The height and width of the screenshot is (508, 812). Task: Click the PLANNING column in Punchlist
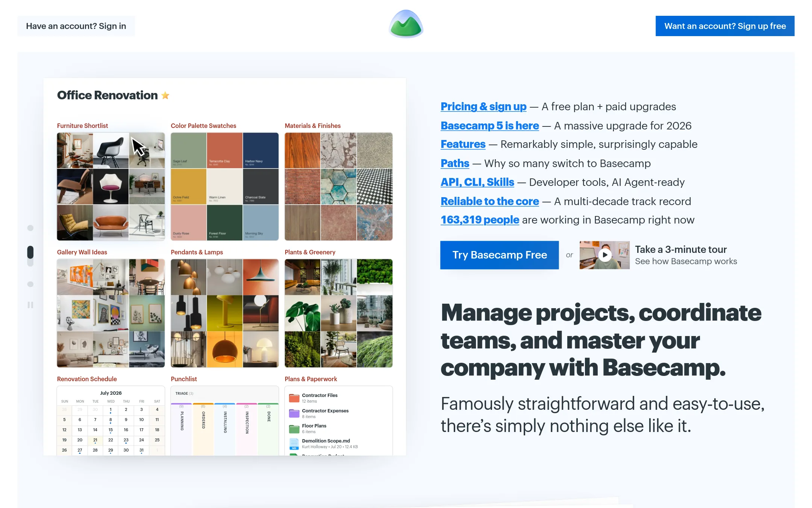(x=181, y=429)
